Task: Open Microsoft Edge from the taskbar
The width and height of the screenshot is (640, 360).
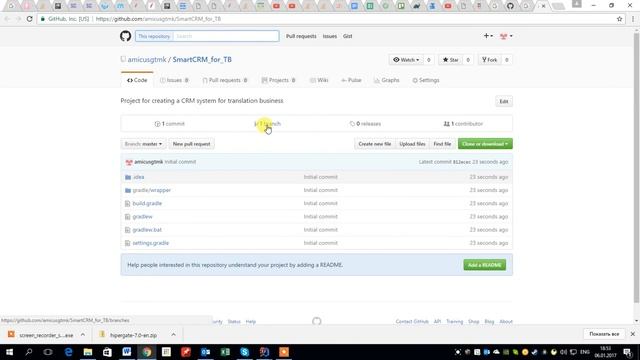Action: click(x=68, y=352)
